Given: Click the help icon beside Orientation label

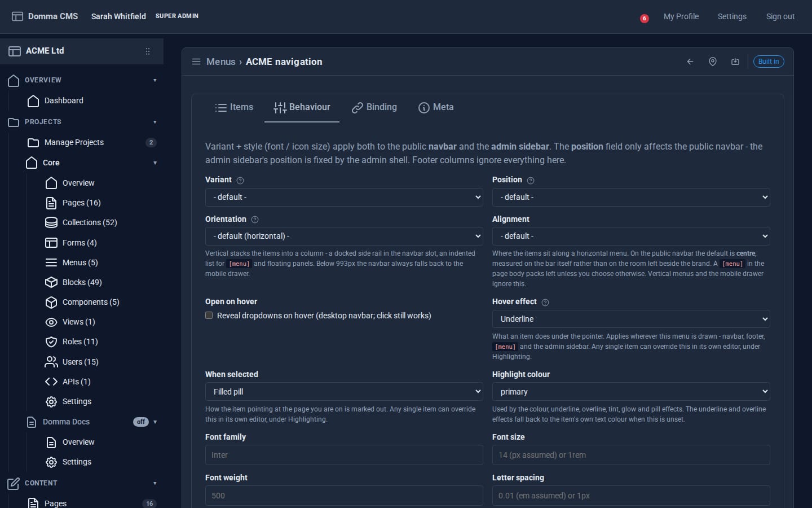Looking at the screenshot, I should [x=255, y=220].
